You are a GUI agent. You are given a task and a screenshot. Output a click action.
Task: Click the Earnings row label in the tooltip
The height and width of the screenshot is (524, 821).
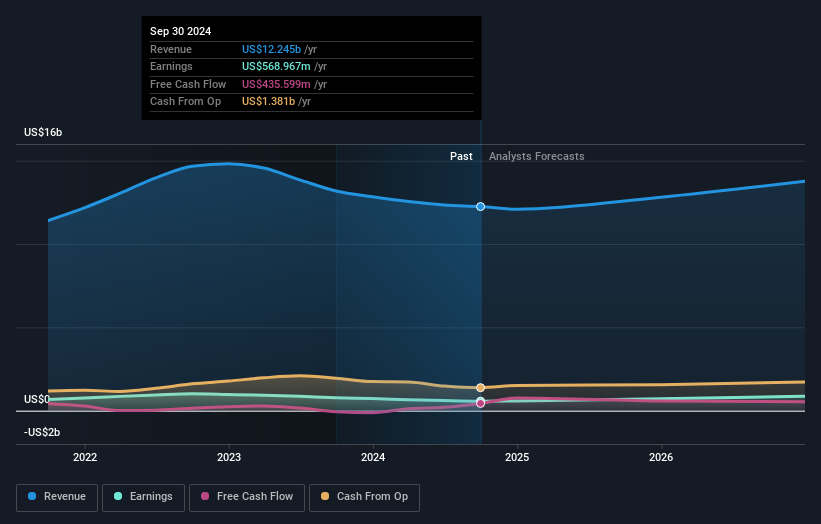(x=171, y=66)
